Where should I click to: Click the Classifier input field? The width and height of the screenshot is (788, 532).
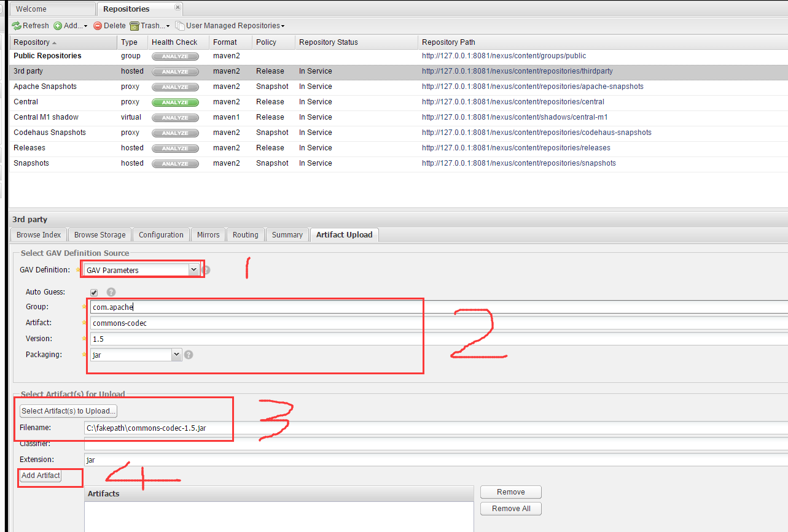coord(436,444)
